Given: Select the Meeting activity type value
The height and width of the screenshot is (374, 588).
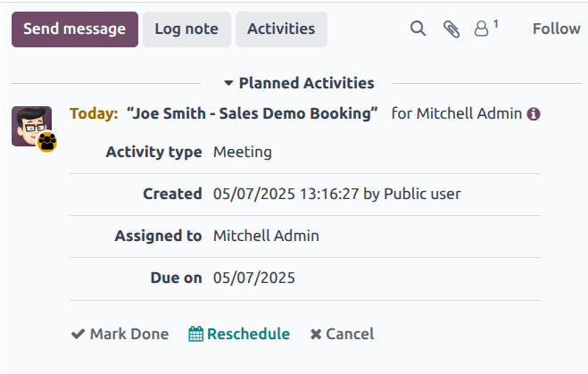Looking at the screenshot, I should (x=243, y=152).
